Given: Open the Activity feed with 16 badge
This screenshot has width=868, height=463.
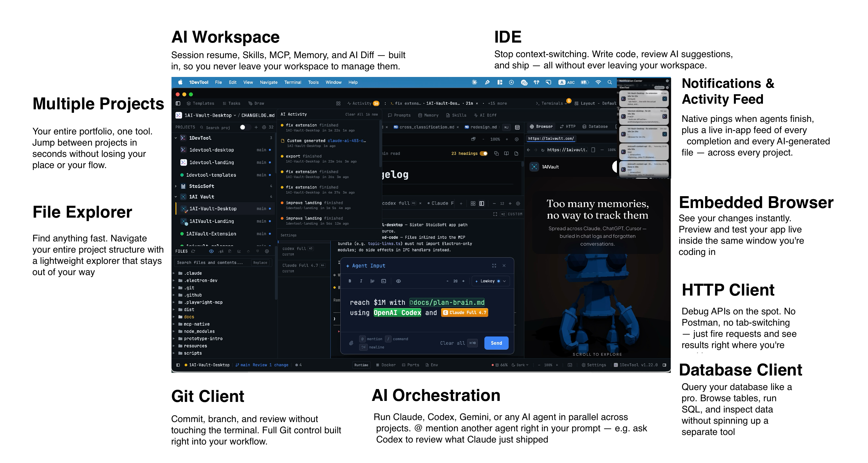Looking at the screenshot, I should coord(363,103).
